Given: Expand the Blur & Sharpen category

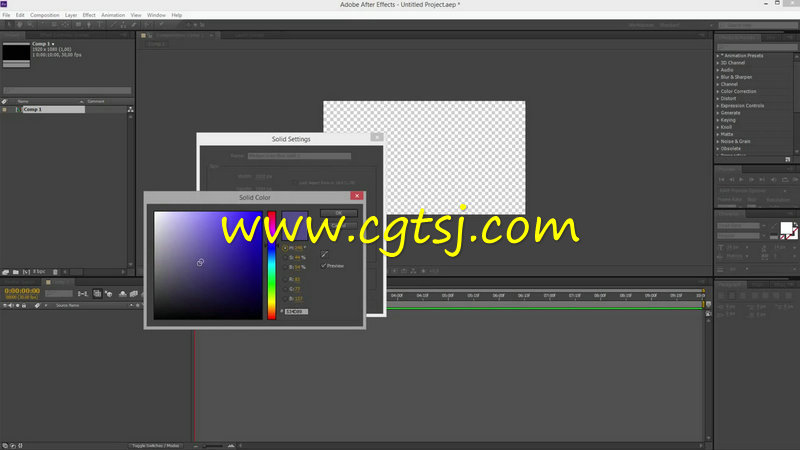Looking at the screenshot, I should pos(718,77).
